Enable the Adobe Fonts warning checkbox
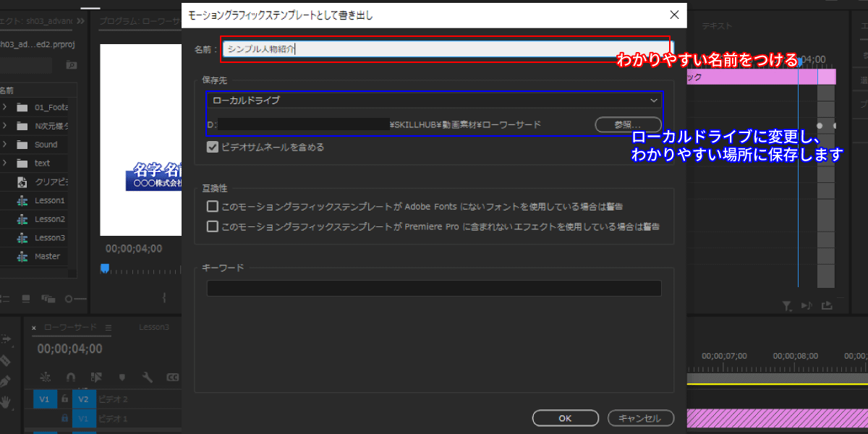Viewport: 868px width, 434px height. tap(213, 206)
